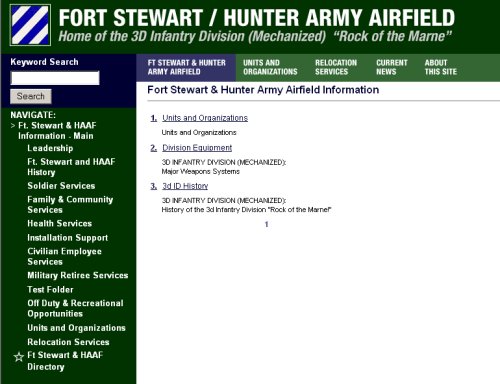Viewport: 500px width, 384px height.
Task: Select Civilian Employee Services
Action: point(64,256)
